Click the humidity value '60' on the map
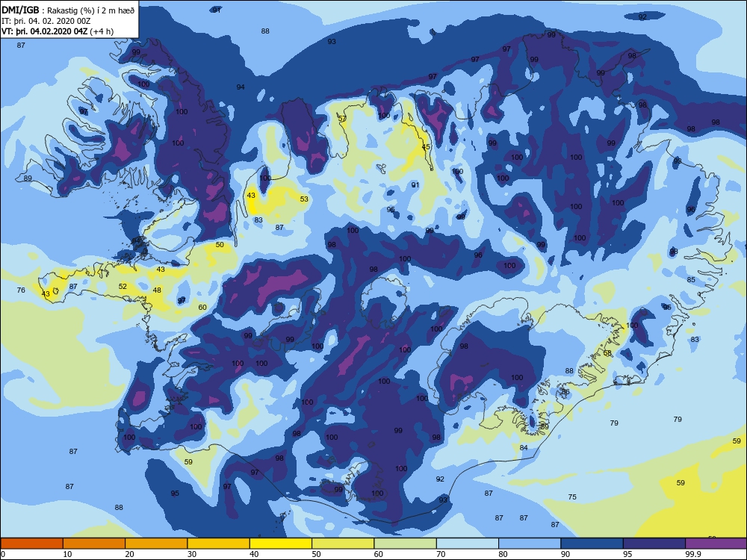Image resolution: width=747 pixels, height=560 pixels. click(x=202, y=307)
